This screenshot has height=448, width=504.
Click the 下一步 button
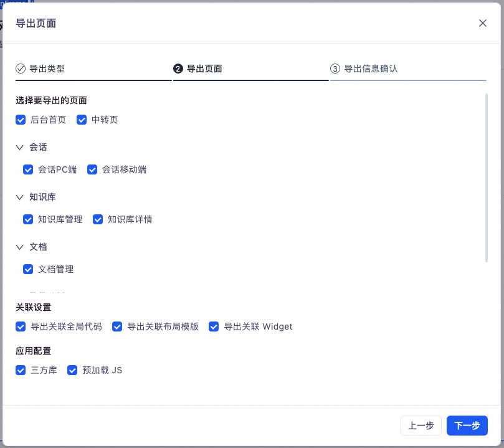pos(467,426)
